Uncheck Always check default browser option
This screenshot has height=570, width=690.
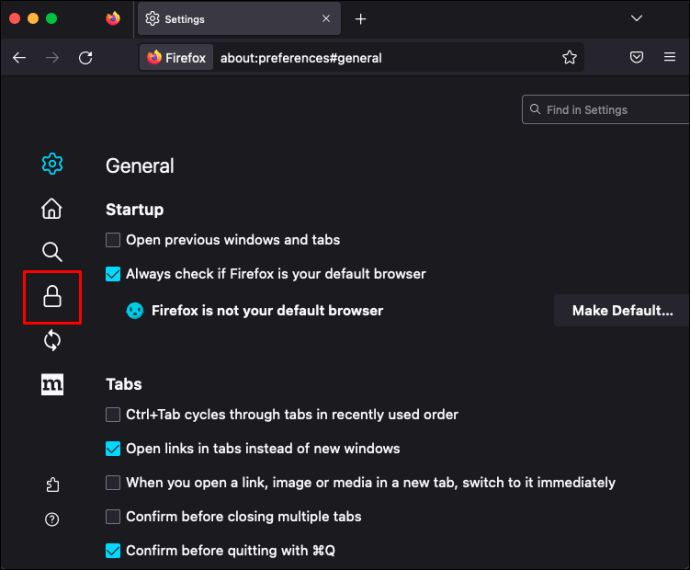tap(114, 274)
